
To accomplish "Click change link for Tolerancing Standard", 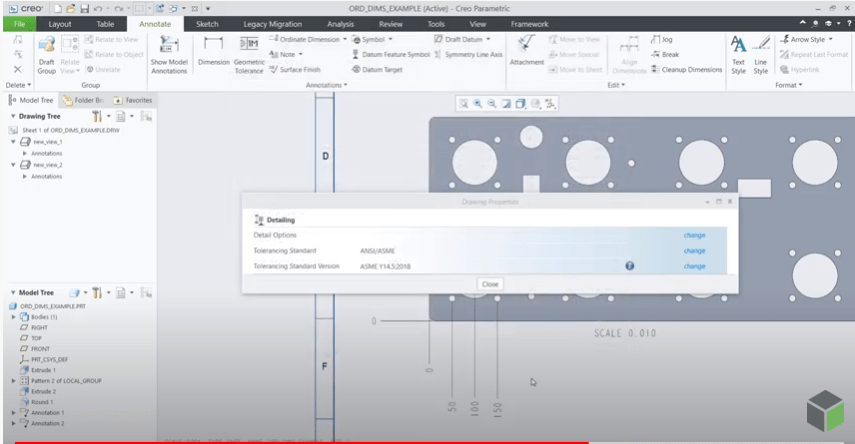I will [x=694, y=251].
